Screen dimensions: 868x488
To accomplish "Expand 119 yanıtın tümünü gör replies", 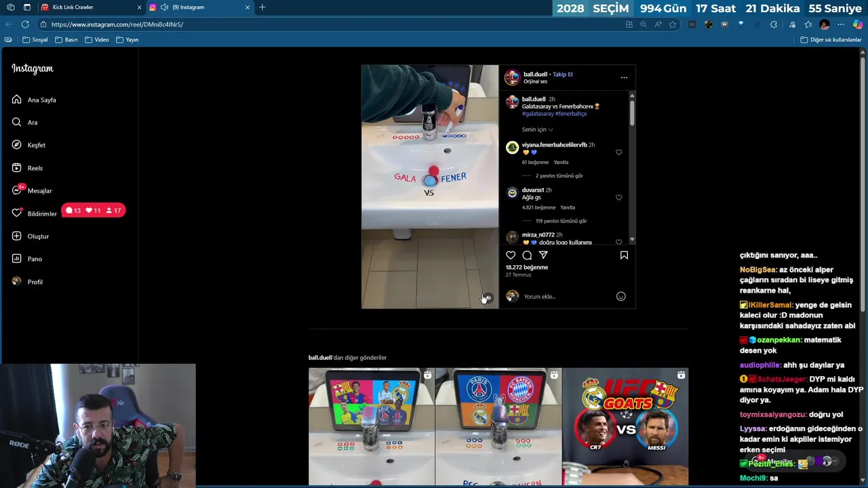I will pyautogui.click(x=561, y=221).
